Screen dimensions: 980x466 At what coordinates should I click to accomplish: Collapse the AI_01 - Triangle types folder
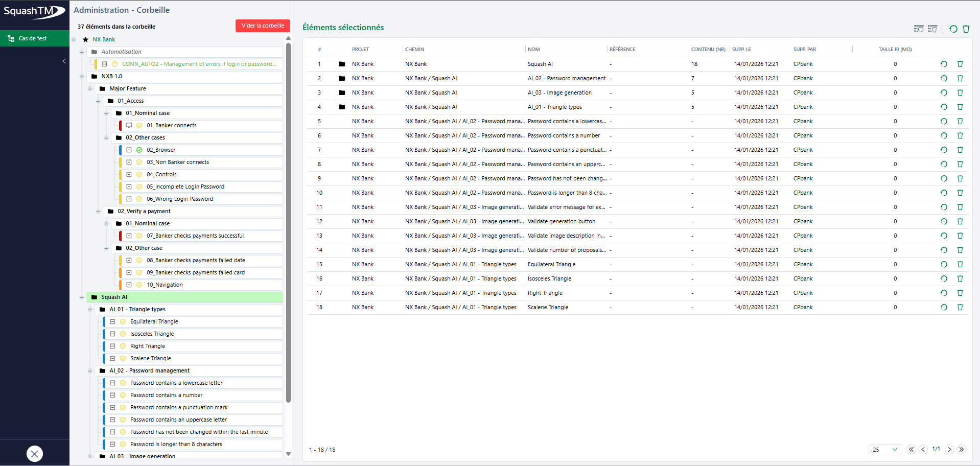pos(90,310)
